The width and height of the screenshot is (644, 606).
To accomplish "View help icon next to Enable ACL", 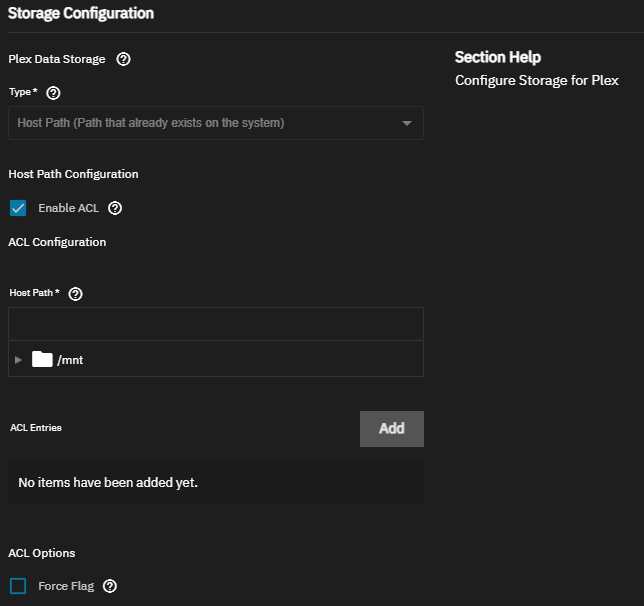I will pos(115,208).
